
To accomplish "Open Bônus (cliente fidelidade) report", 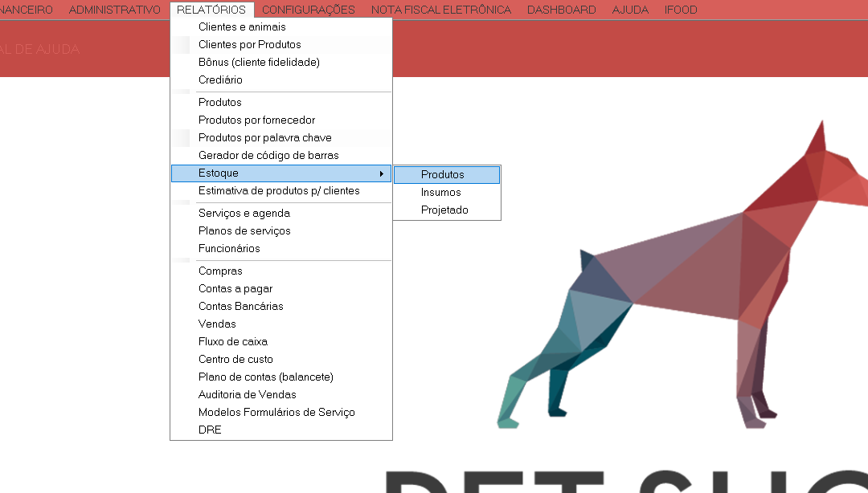I will pos(281,62).
